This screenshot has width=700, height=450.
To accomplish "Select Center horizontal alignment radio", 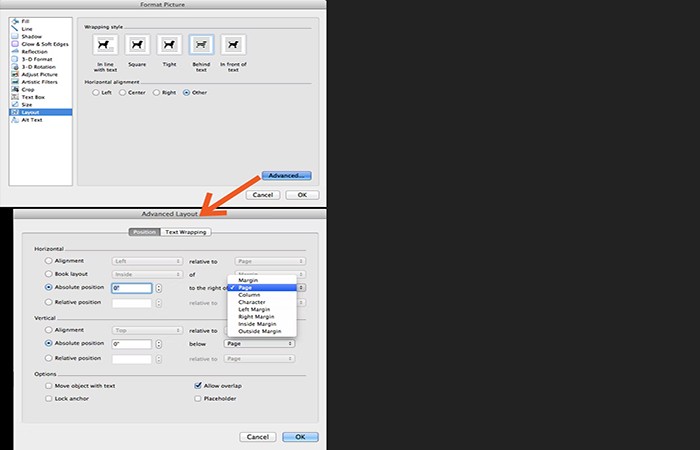I will click(122, 92).
